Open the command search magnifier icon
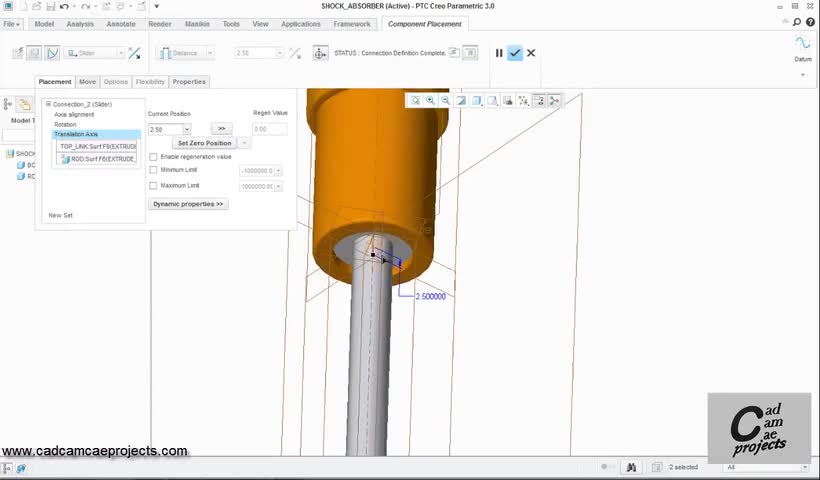 [x=796, y=22]
